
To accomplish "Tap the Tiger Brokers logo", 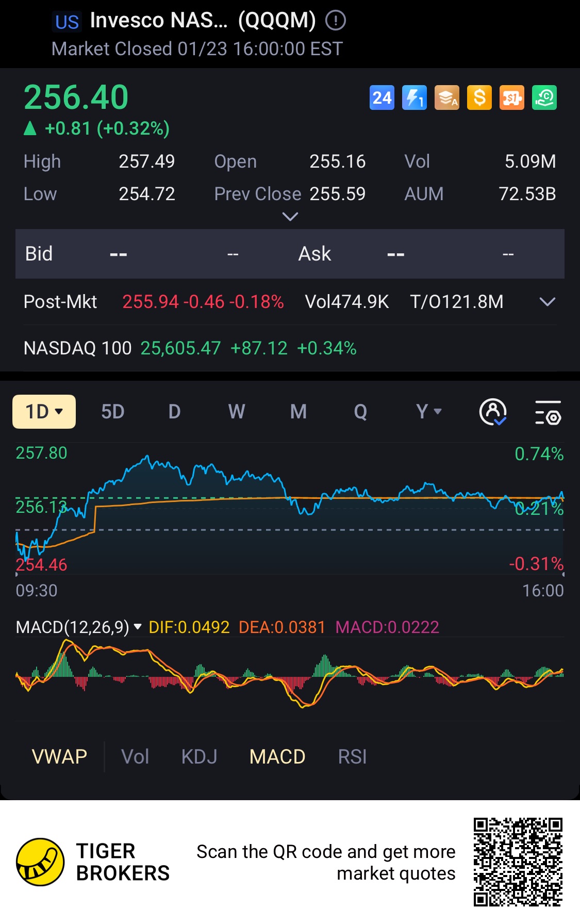I will click(x=40, y=862).
